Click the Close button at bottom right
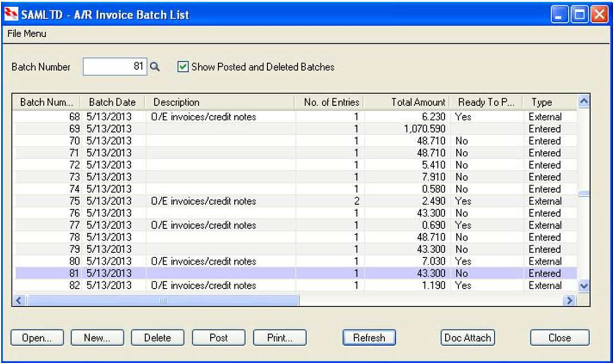 559,338
